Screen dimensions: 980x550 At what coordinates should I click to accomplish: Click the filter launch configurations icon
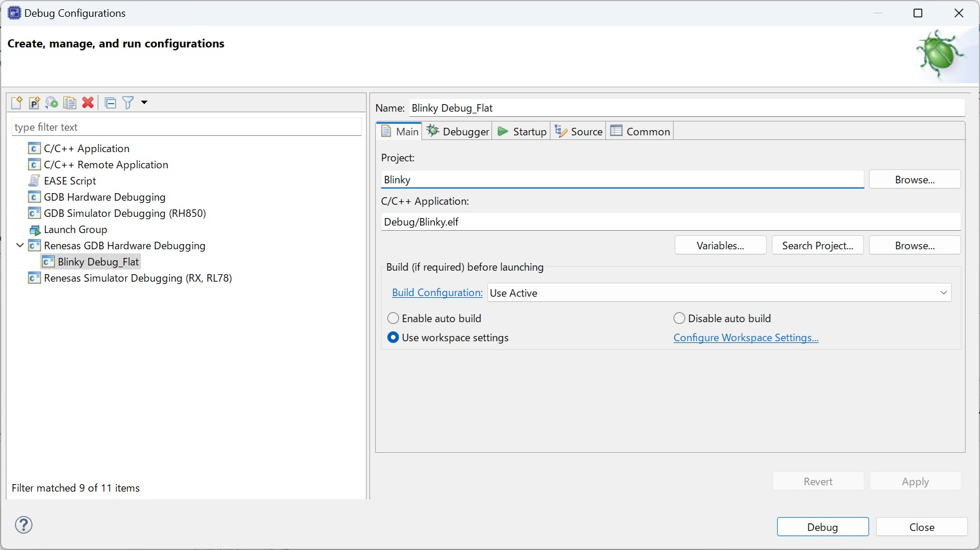128,102
